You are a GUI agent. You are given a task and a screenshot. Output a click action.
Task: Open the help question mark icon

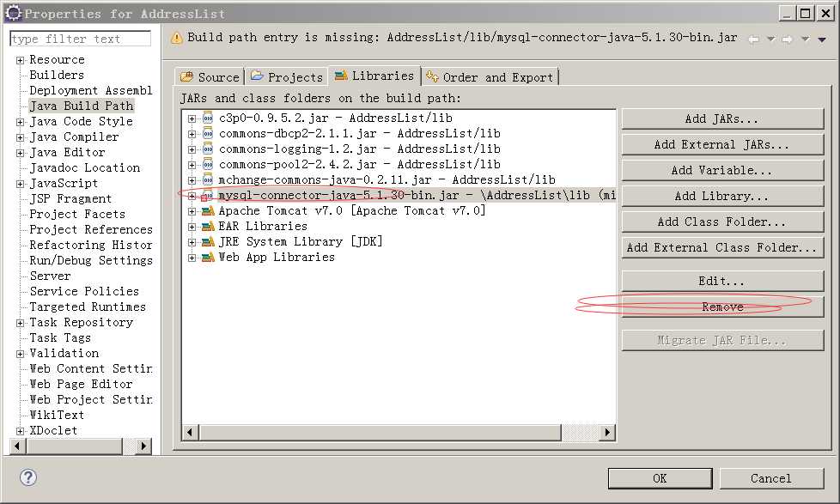tap(28, 477)
